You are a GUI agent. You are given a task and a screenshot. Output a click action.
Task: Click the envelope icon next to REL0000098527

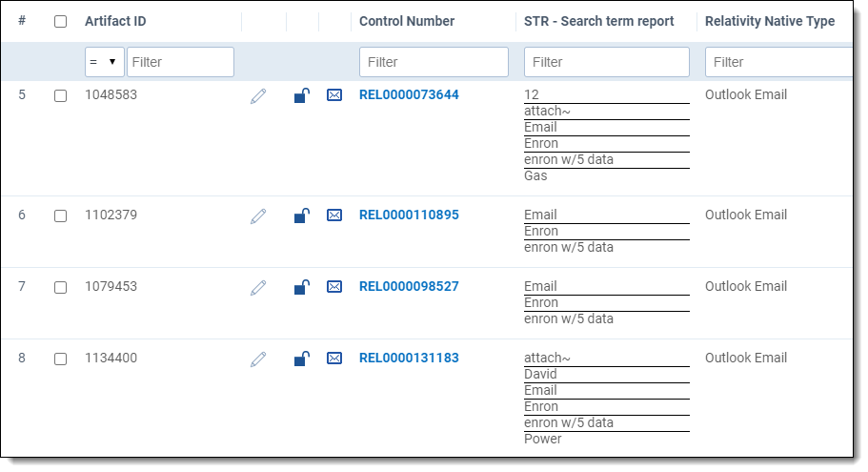tap(334, 287)
